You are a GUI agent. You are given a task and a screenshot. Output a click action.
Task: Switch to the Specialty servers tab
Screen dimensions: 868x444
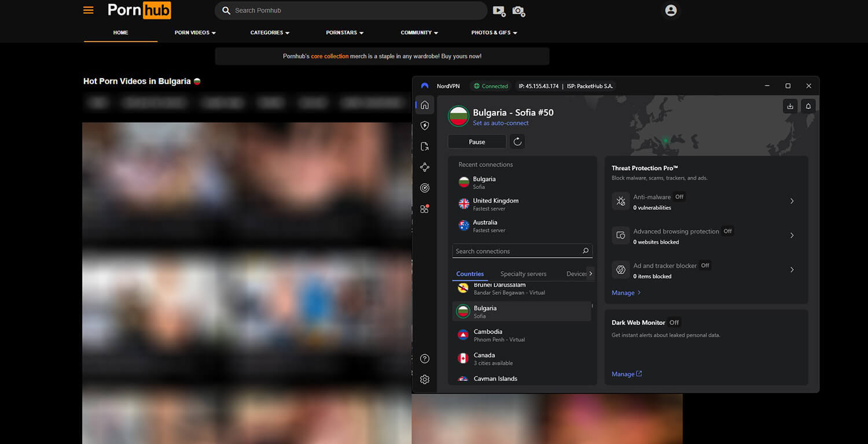[523, 273]
